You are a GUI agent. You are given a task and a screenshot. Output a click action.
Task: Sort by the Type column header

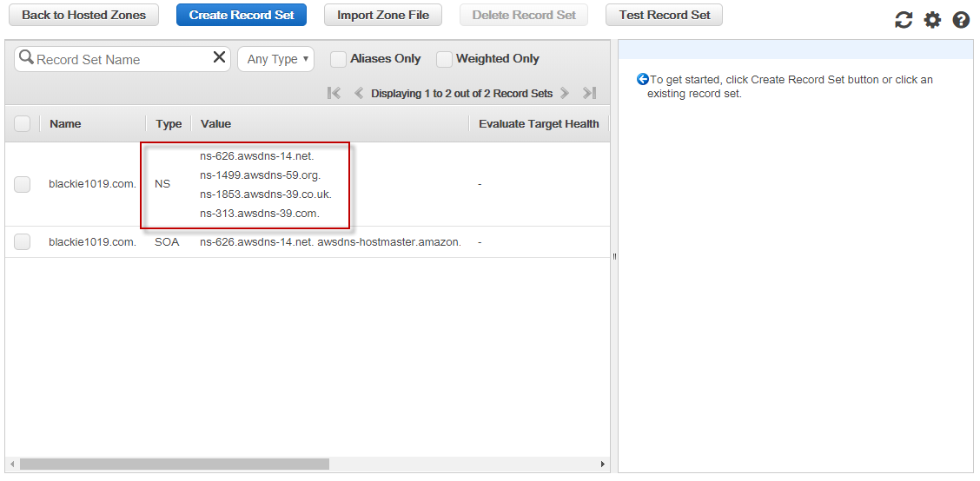[x=169, y=123]
